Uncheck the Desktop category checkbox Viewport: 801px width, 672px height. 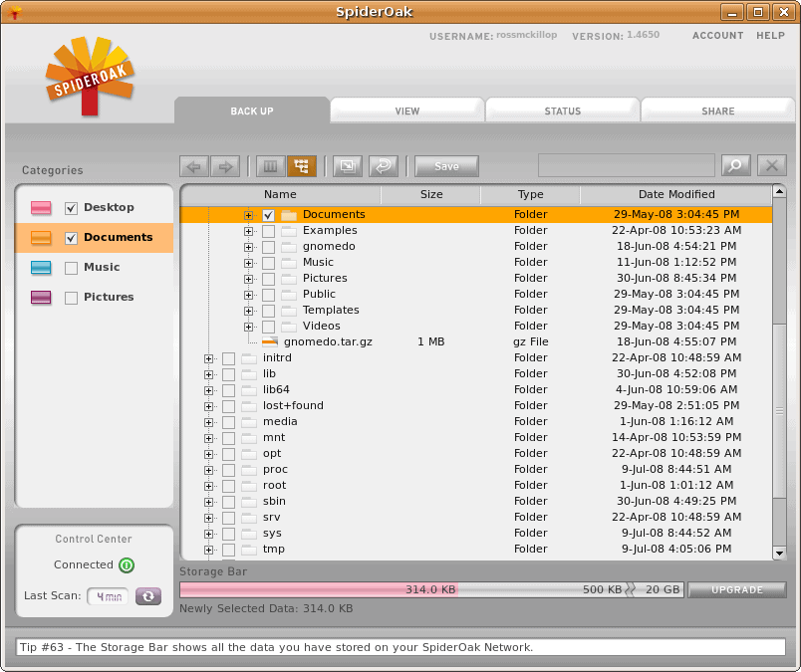tap(71, 208)
